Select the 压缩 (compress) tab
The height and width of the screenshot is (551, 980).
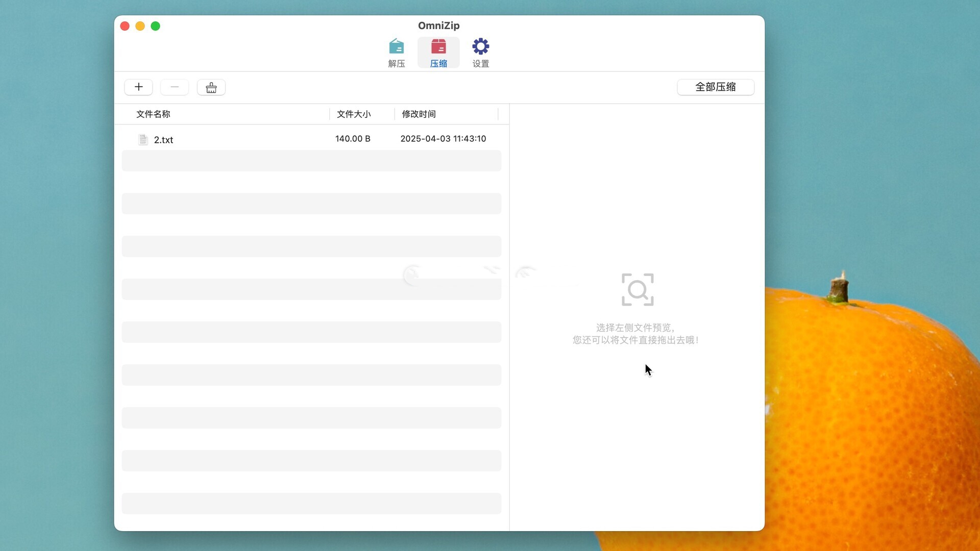coord(438,53)
